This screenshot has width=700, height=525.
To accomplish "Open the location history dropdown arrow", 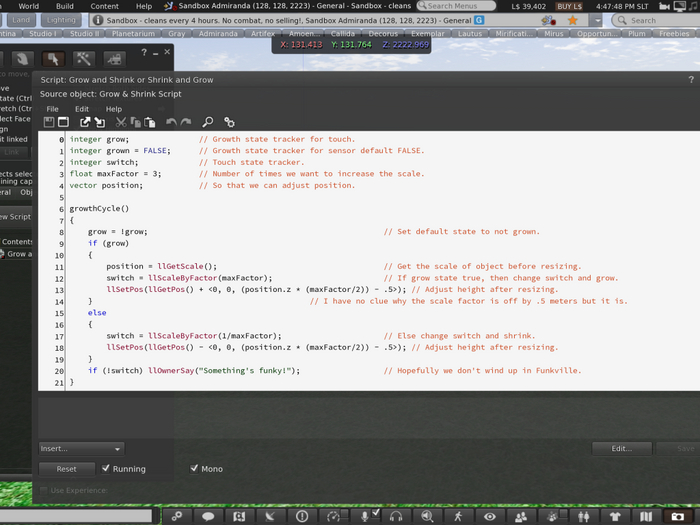I will (597, 20).
